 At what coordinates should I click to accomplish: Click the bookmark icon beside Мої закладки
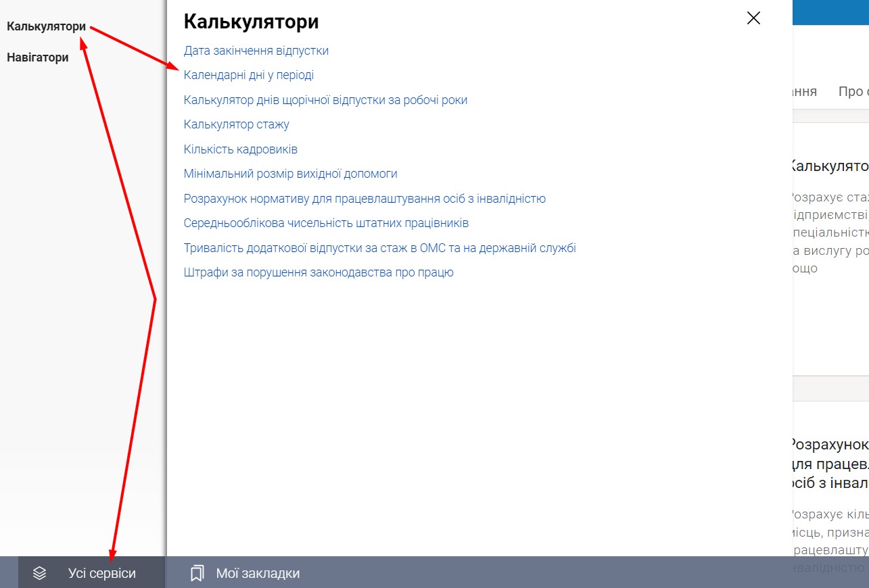tap(197, 573)
